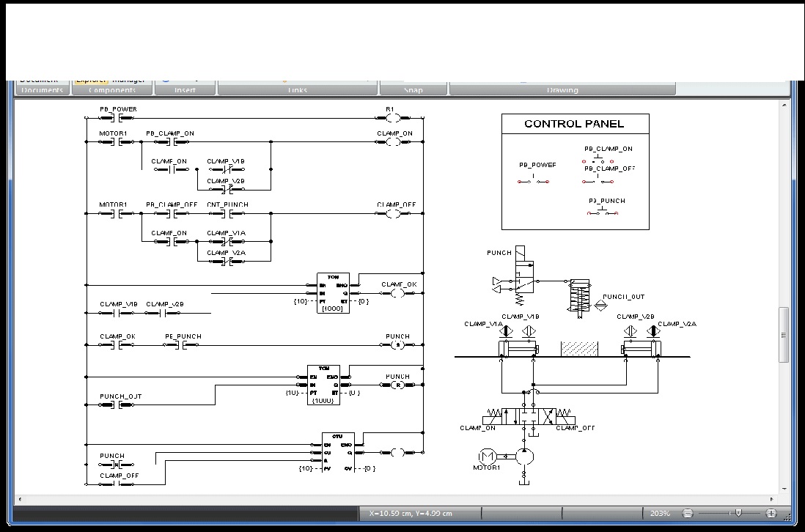Select the PUNCH_OUT proximity sensor
Screen dimensions: 805x532
pos(600,305)
